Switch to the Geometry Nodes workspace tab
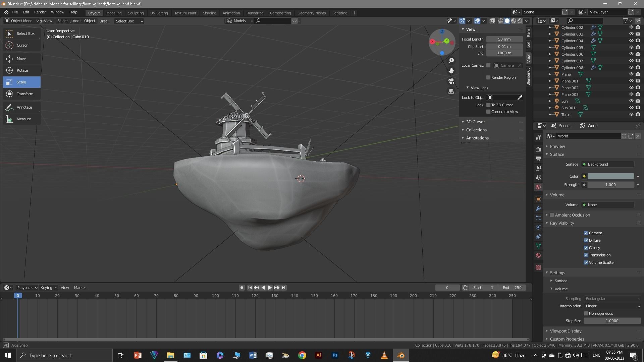The image size is (644, 362). click(x=311, y=13)
